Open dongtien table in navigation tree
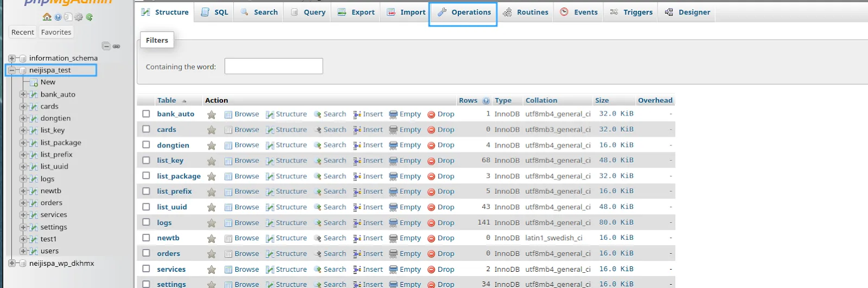This screenshot has width=868, height=288. [x=55, y=118]
